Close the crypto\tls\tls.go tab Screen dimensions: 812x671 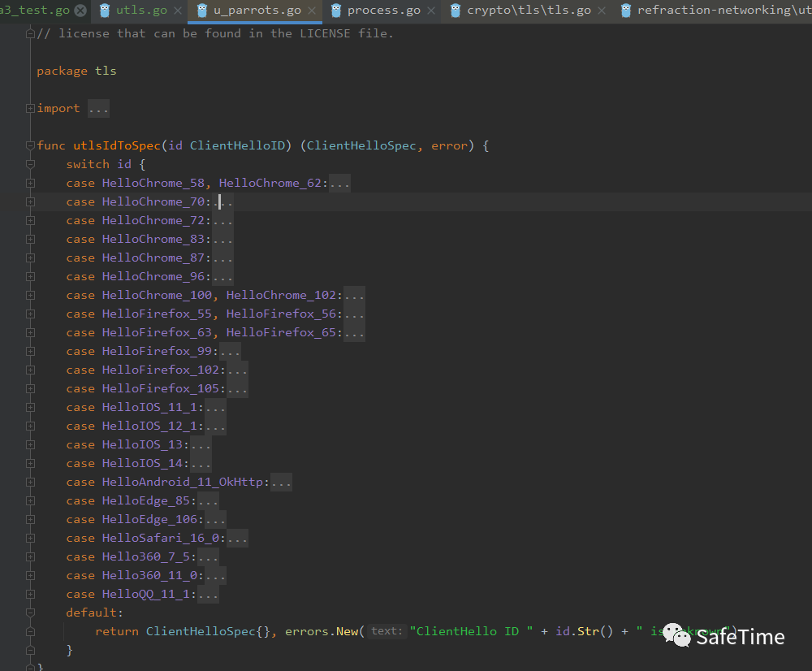[601, 11]
